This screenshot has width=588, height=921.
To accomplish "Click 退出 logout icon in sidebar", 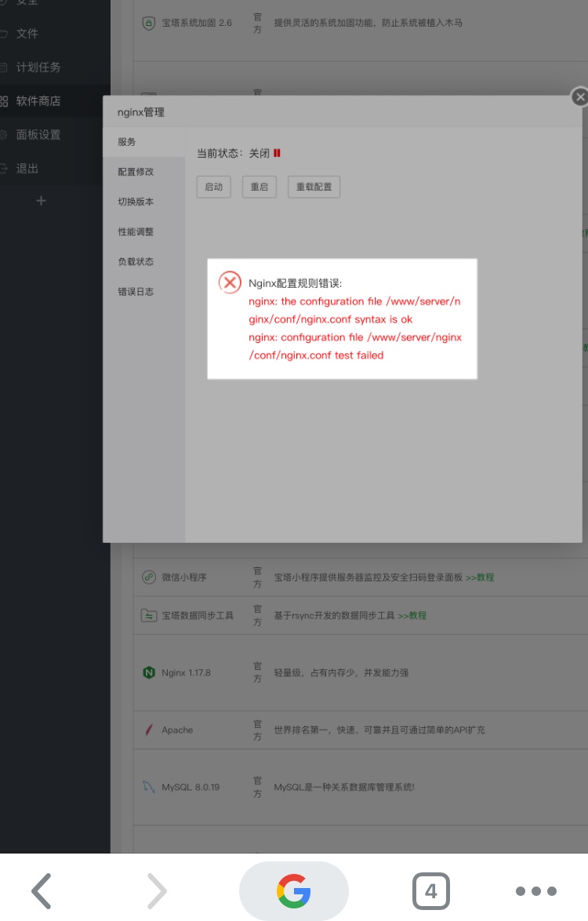I will tap(3, 169).
